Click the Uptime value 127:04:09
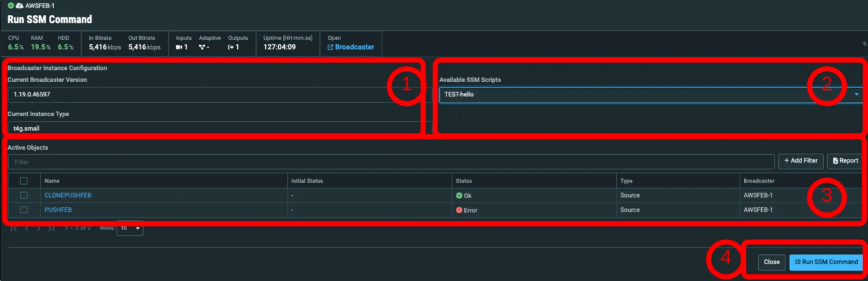 [x=279, y=47]
